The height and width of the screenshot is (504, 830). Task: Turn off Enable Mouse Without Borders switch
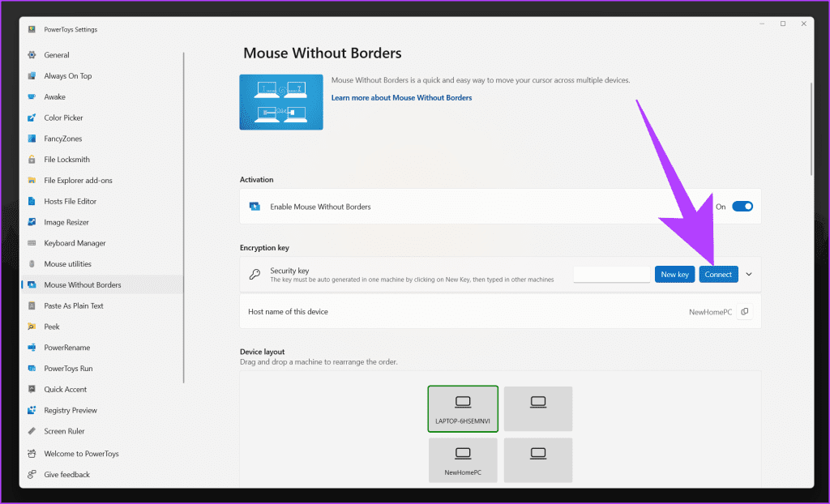click(742, 207)
